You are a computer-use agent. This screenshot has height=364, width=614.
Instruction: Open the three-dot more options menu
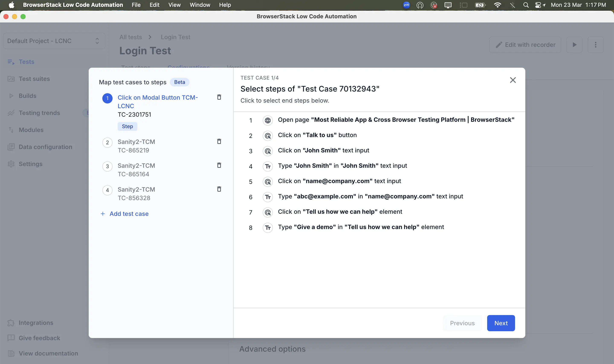click(595, 45)
